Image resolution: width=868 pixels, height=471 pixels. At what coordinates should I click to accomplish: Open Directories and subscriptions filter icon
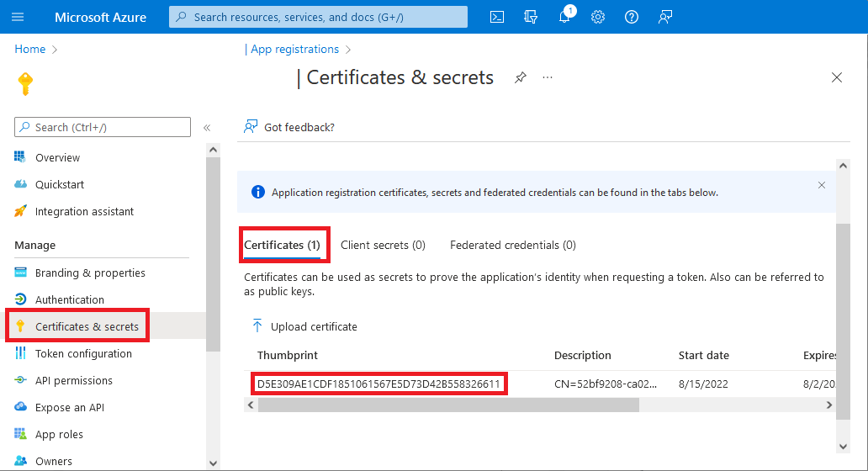point(531,17)
